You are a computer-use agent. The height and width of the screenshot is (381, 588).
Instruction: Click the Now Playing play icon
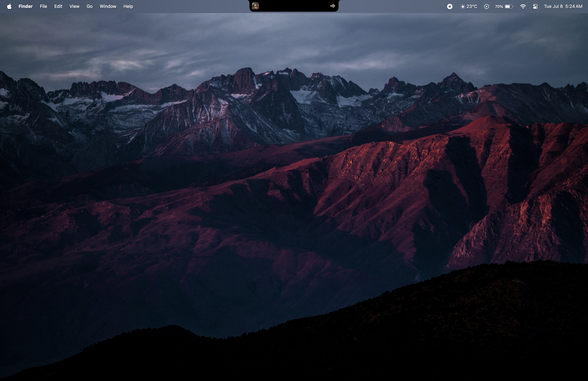[x=486, y=7]
